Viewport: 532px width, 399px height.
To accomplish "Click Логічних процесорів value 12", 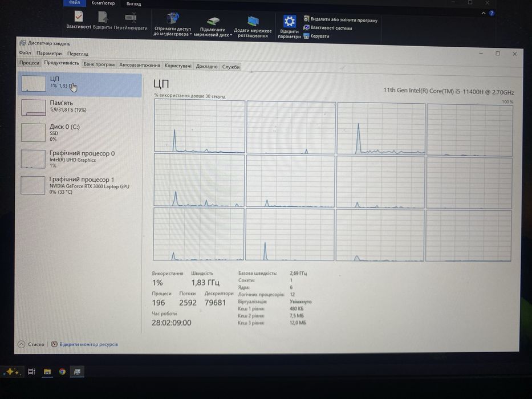I will [292, 295].
